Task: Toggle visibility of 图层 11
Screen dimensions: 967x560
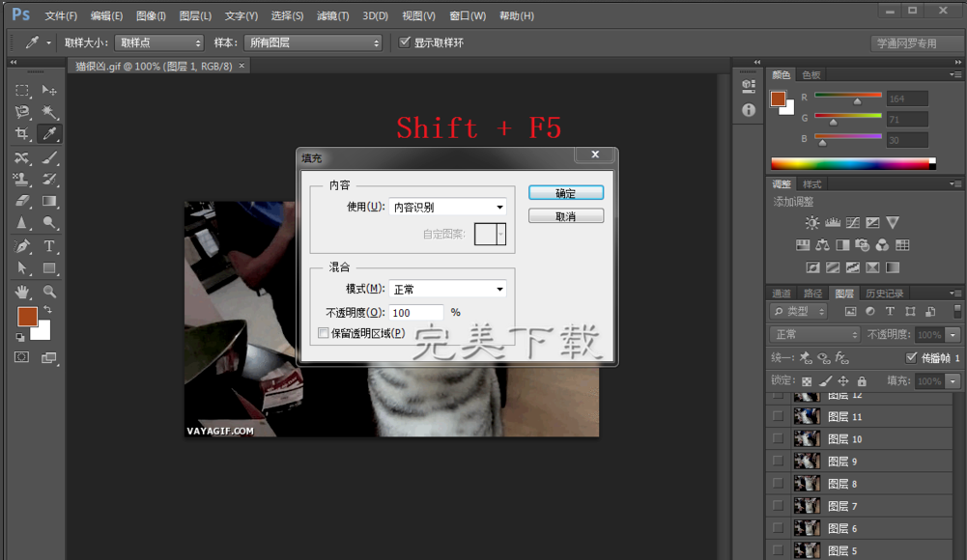Action: click(x=778, y=416)
